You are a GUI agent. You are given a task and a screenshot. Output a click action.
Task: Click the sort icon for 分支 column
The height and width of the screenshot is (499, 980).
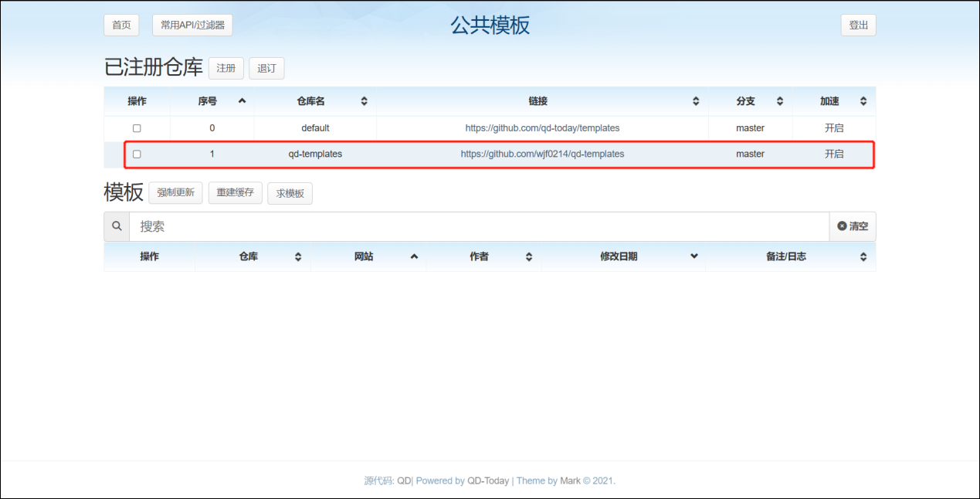(x=780, y=101)
